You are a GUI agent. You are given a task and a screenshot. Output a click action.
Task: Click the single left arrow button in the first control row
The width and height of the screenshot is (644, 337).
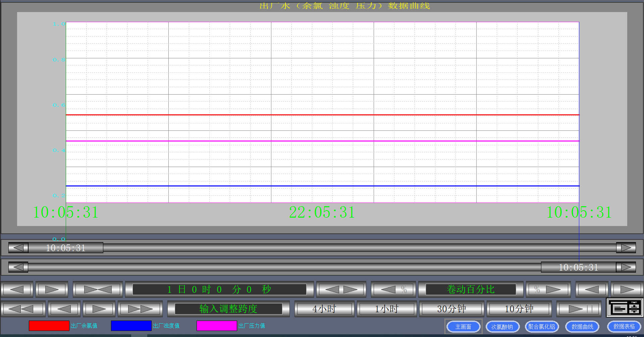coord(17,289)
